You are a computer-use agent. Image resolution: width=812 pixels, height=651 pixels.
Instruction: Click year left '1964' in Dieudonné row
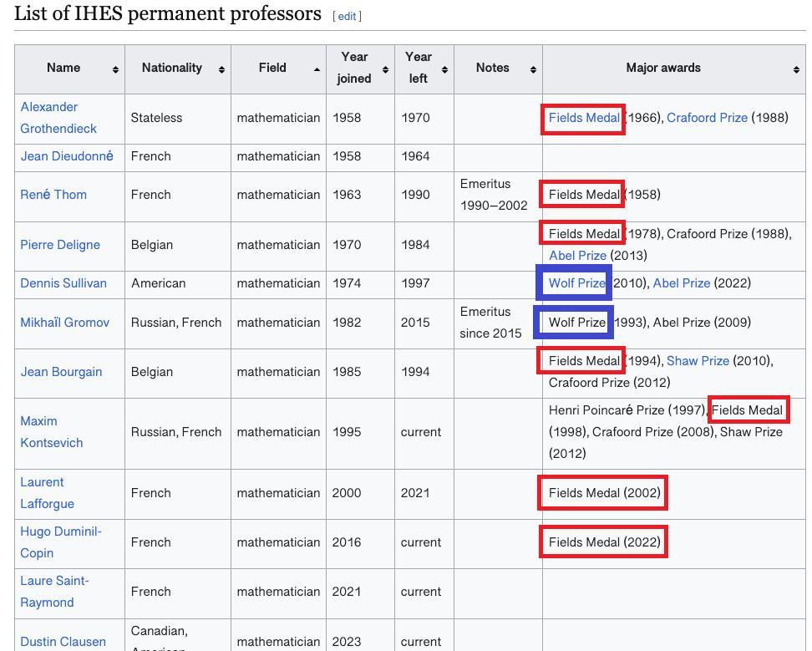[415, 156]
